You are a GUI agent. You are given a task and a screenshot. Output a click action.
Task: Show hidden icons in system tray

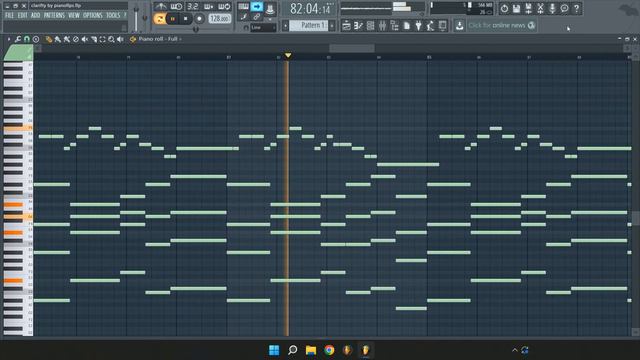click(x=514, y=350)
